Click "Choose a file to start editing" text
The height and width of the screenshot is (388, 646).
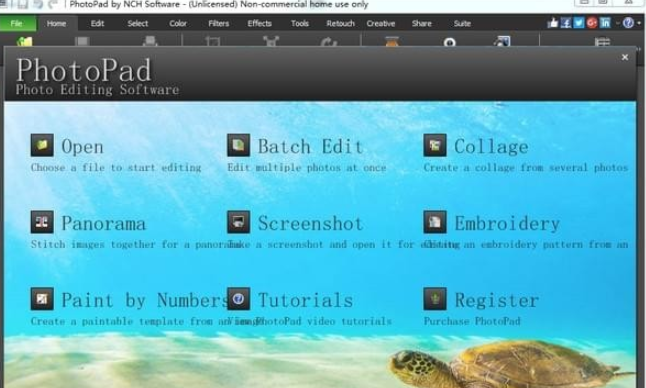116,168
